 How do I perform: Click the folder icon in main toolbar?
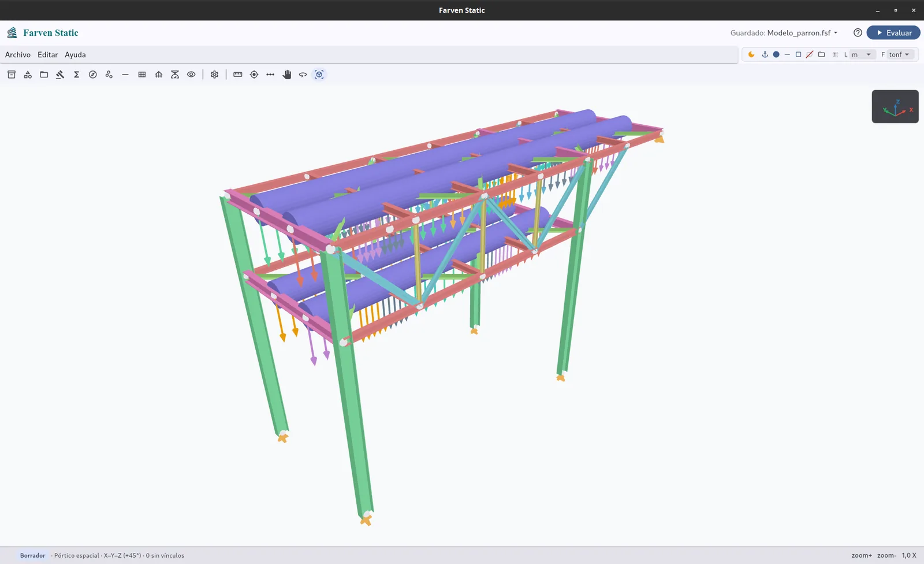tap(44, 75)
